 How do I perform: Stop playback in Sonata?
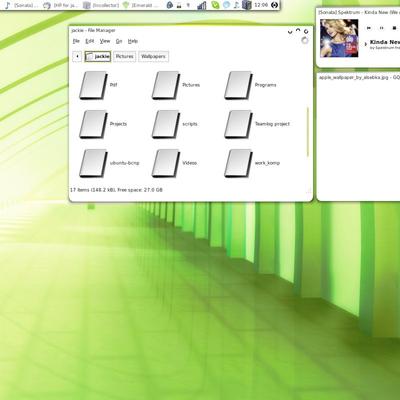(395, 28)
